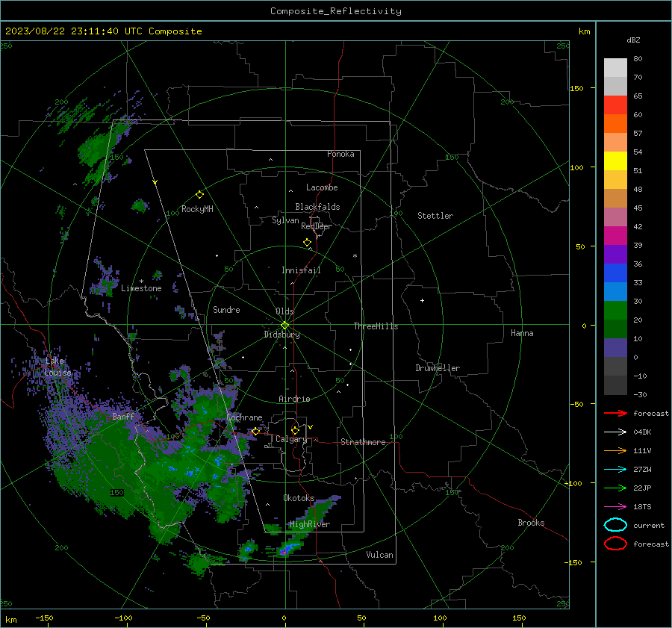Click the light gray swatch near 80 dBZ

tap(615, 68)
